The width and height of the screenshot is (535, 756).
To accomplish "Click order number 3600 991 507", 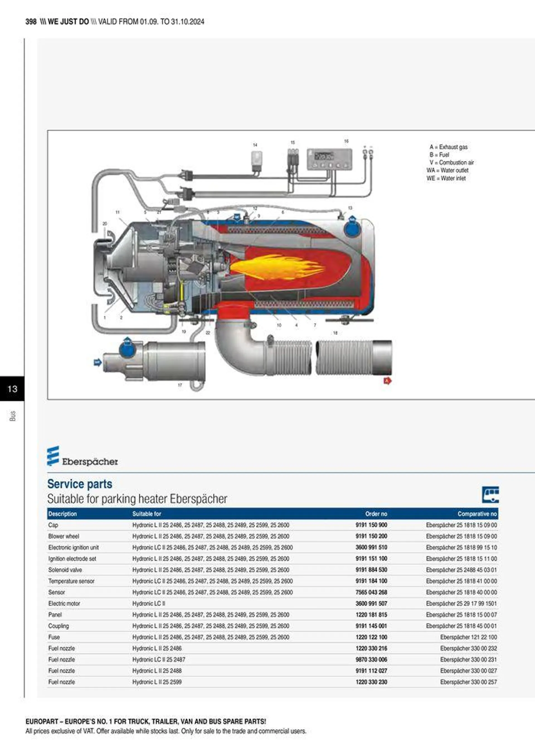I will point(371,603).
